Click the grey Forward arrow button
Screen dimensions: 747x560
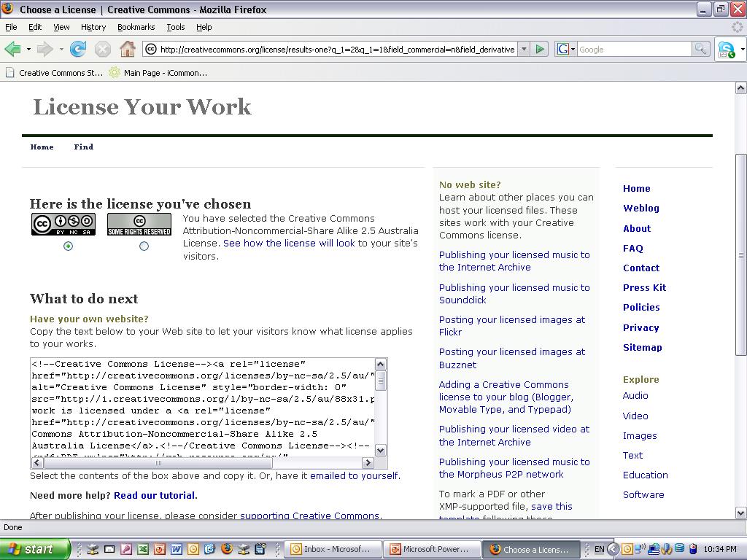pos(44,49)
